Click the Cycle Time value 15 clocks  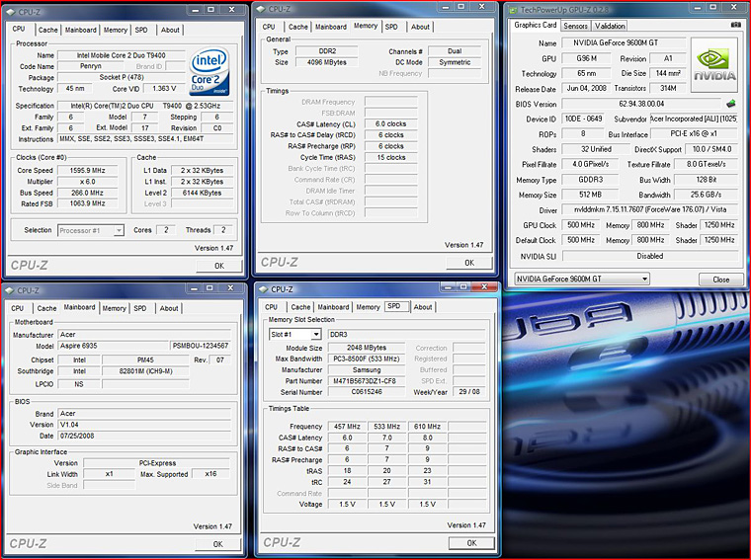pyautogui.click(x=391, y=157)
